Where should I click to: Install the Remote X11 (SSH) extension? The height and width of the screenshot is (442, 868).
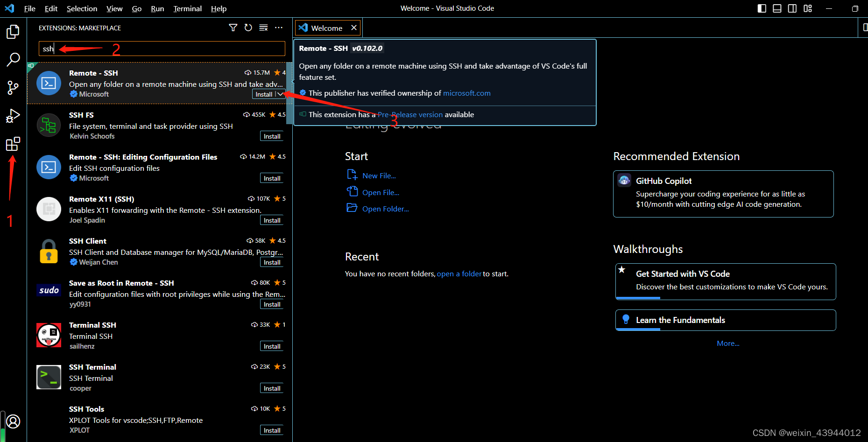pos(272,220)
